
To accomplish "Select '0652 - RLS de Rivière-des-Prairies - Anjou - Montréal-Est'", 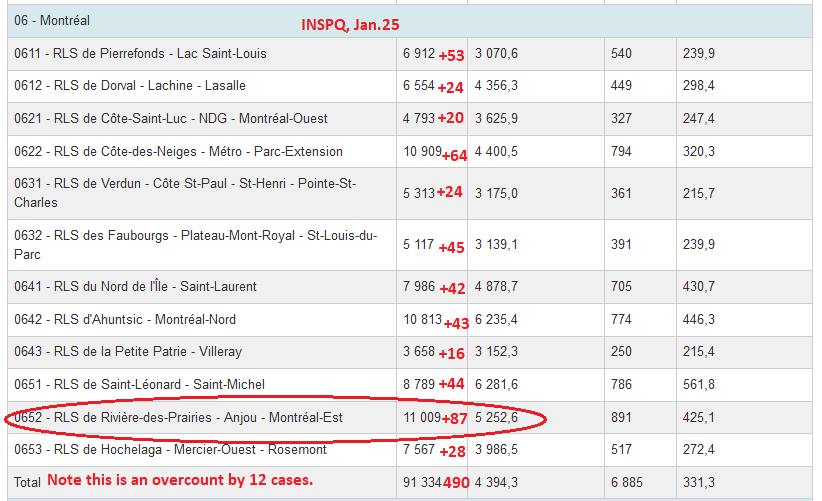I will [178, 418].
